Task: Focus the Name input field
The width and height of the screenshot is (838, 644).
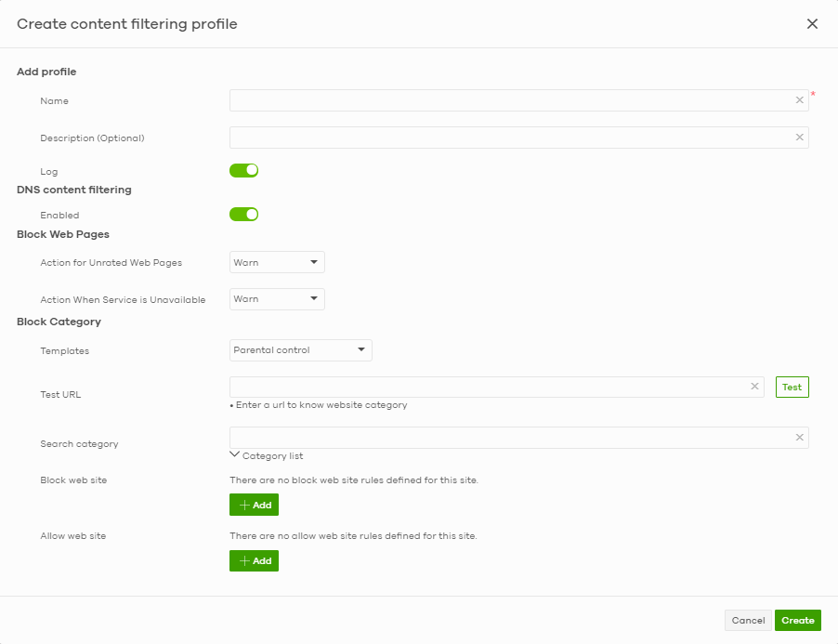Action: pyautogui.click(x=512, y=100)
